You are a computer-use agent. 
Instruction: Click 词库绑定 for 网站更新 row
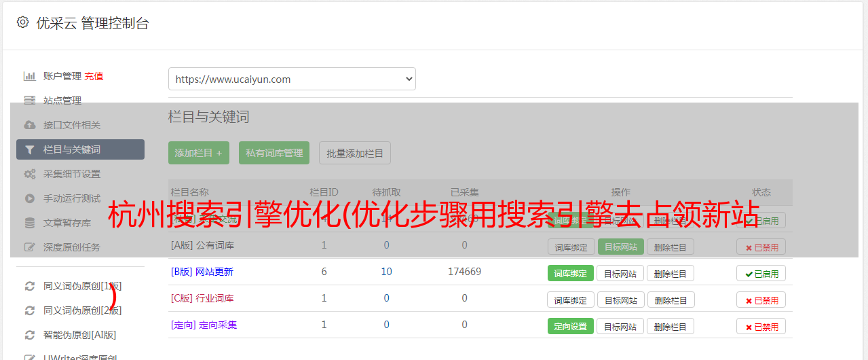(571, 273)
